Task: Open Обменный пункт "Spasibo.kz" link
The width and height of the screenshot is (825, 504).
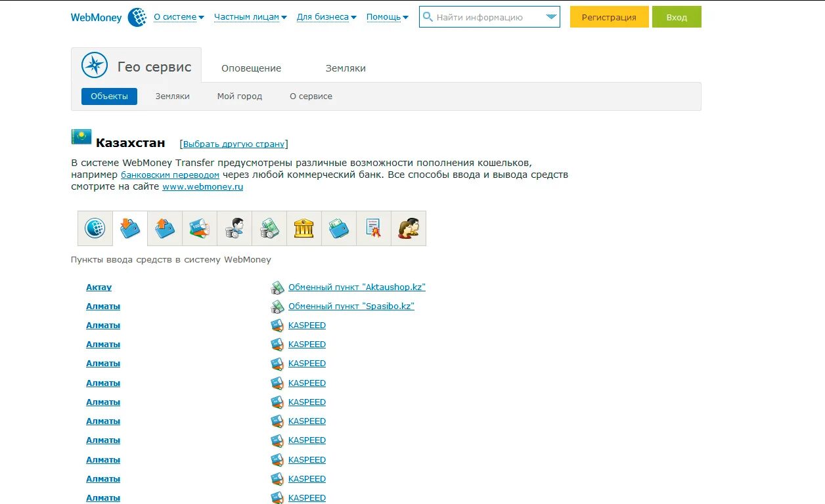Action: click(x=351, y=306)
